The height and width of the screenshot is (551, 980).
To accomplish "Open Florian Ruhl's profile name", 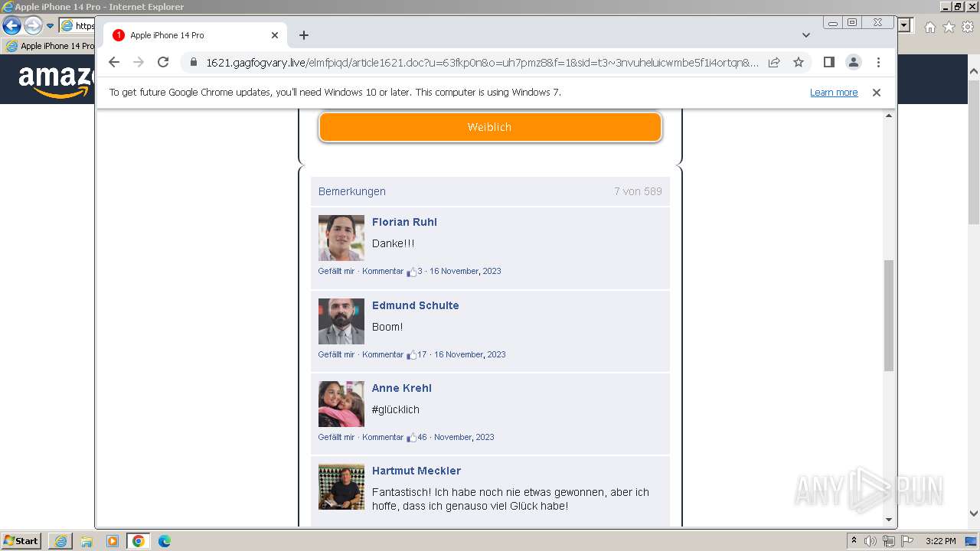I will [x=404, y=222].
